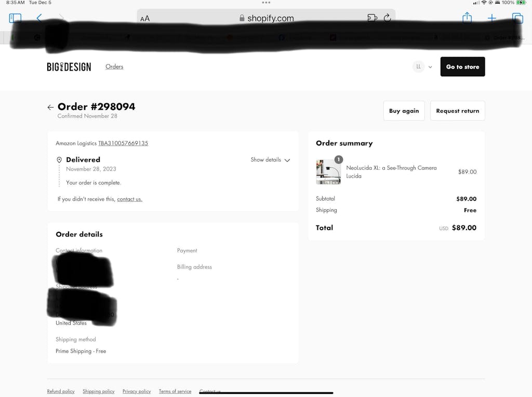Reload the page with refresh icon
Image resolution: width=532 pixels, height=397 pixels.
[x=387, y=18]
